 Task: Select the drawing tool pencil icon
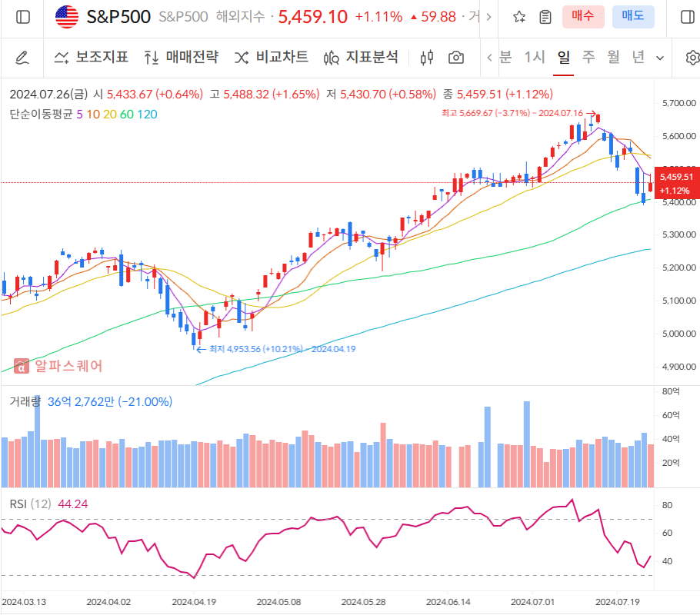[x=22, y=57]
